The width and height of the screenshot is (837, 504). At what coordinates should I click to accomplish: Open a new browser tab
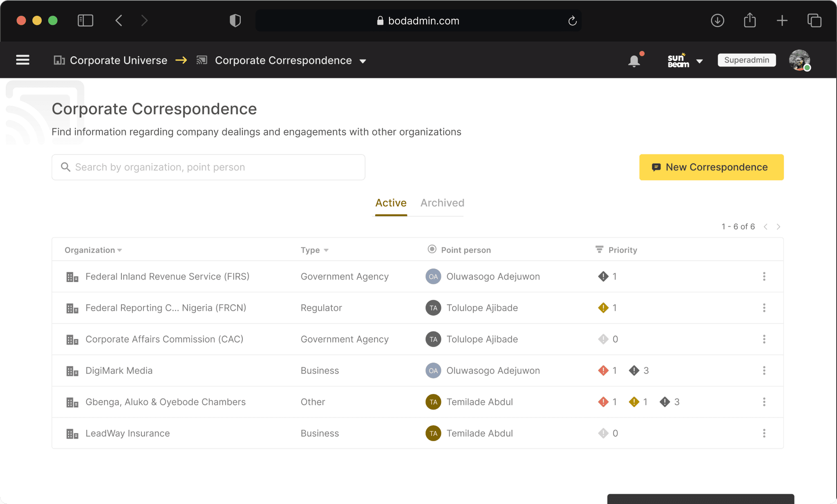782,20
